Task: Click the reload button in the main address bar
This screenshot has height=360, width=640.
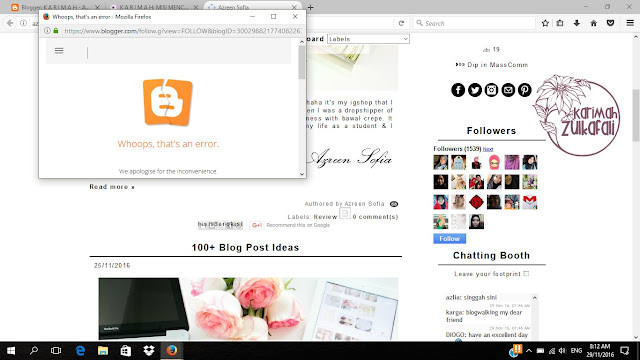Action: pos(401,23)
